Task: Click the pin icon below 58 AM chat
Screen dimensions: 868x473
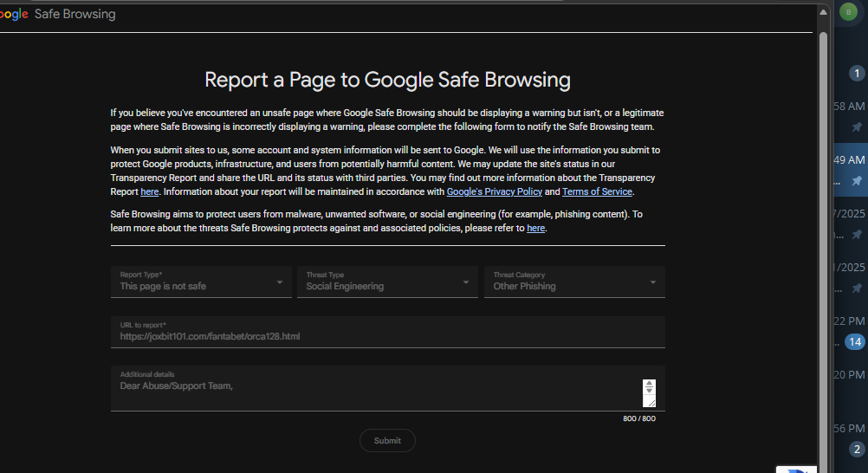Action: pyautogui.click(x=857, y=127)
